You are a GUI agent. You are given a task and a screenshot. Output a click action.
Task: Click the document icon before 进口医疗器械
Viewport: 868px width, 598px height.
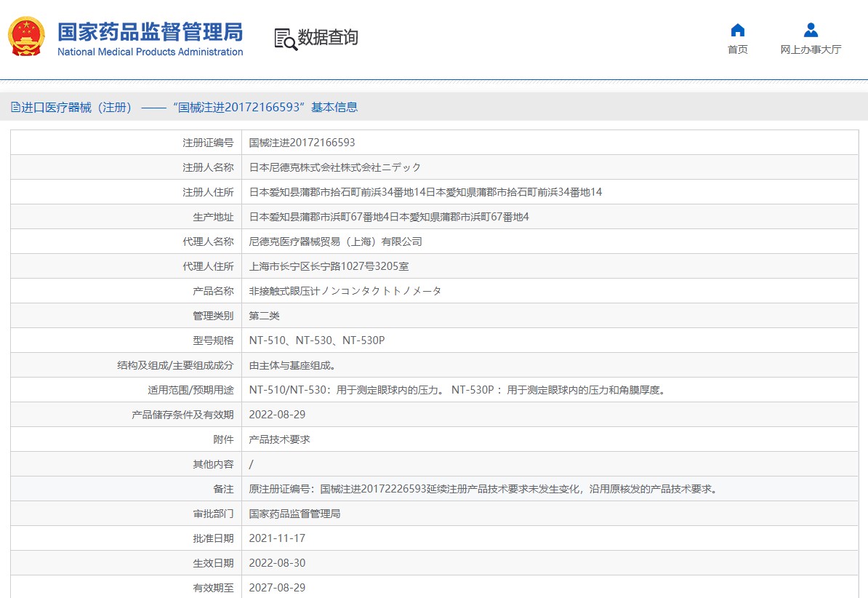coord(15,108)
